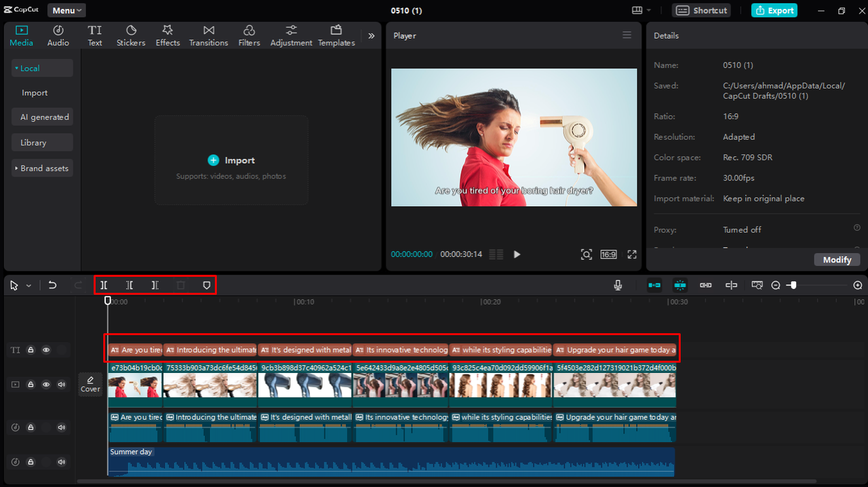
Task: Click the delete-left trim tool
Action: (x=130, y=286)
